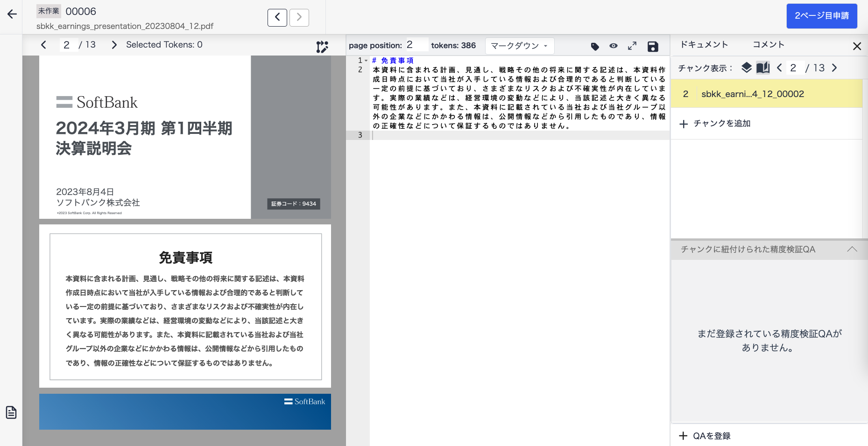Open the tag icon in editor toolbar
Image resolution: width=868 pixels, height=446 pixels.
pyautogui.click(x=595, y=46)
